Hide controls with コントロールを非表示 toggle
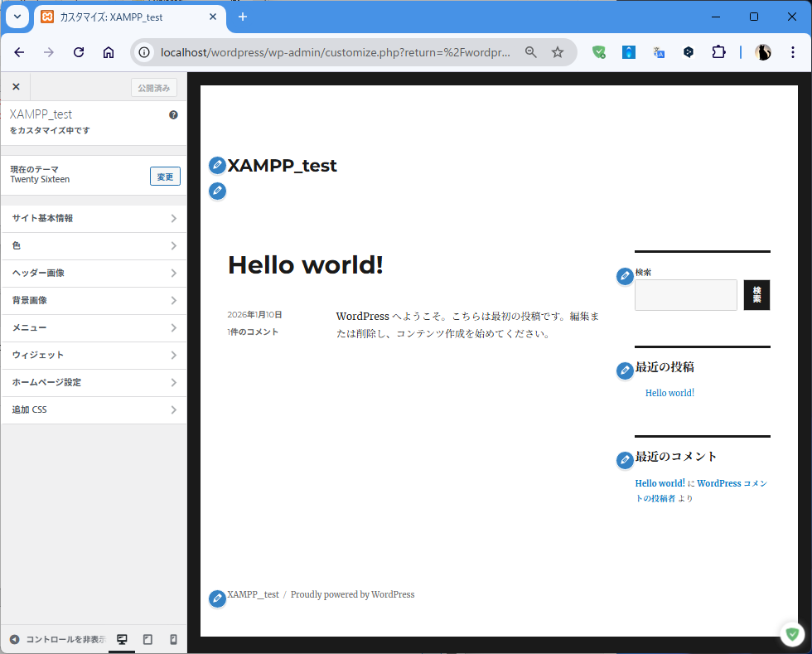Image resolution: width=812 pixels, height=654 pixels. click(57, 639)
